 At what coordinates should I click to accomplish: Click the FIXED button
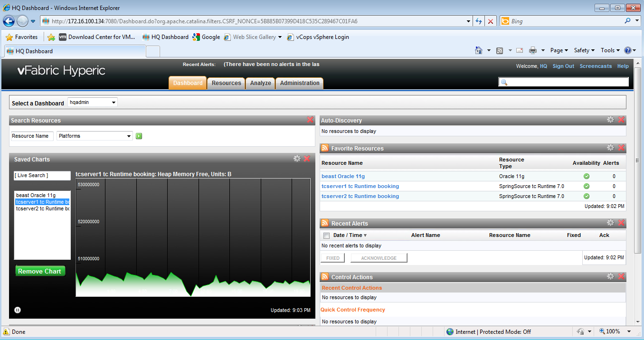333,258
